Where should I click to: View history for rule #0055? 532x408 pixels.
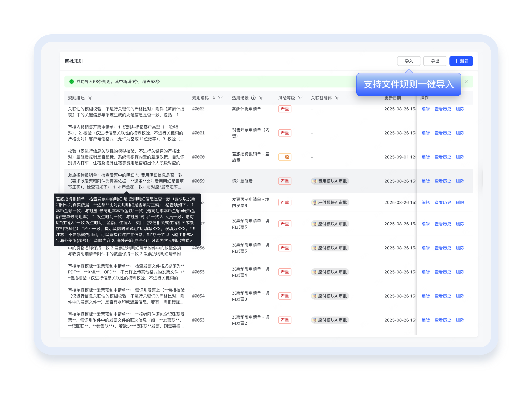point(443,272)
